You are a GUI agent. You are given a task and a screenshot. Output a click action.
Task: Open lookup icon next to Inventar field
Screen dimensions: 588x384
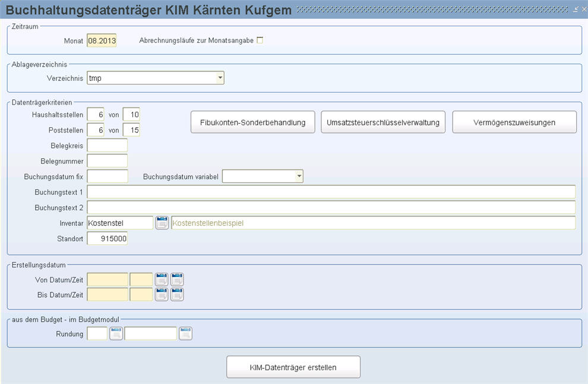(x=162, y=222)
